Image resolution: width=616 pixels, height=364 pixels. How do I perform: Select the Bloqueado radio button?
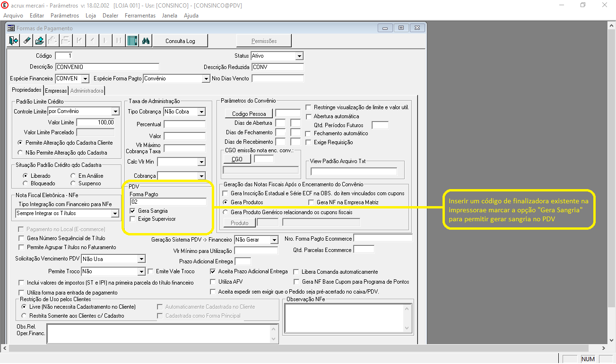(x=25, y=183)
